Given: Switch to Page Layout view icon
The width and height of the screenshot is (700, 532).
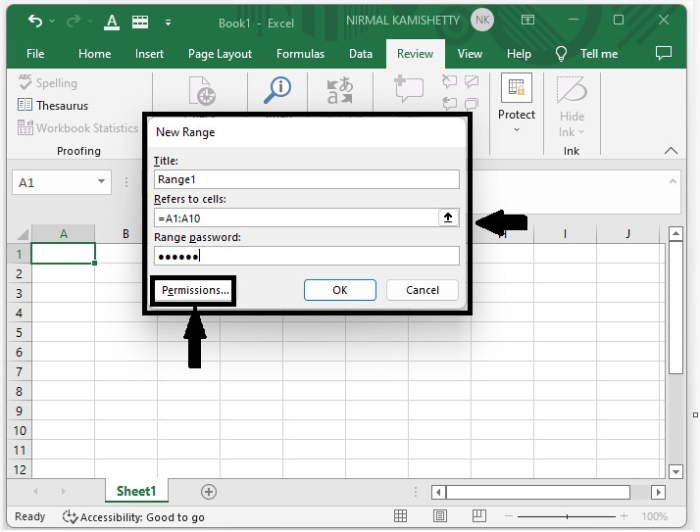Looking at the screenshot, I should point(440,516).
